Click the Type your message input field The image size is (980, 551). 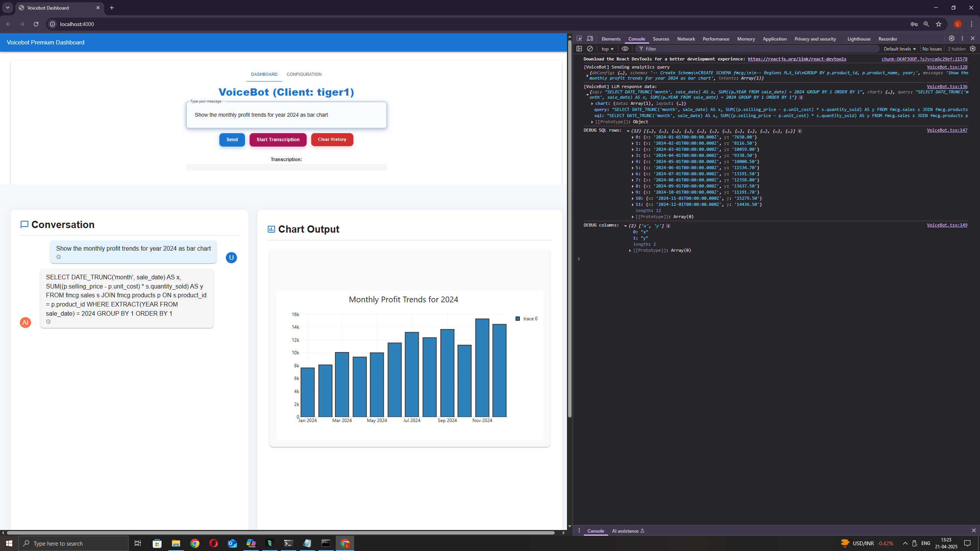click(286, 115)
